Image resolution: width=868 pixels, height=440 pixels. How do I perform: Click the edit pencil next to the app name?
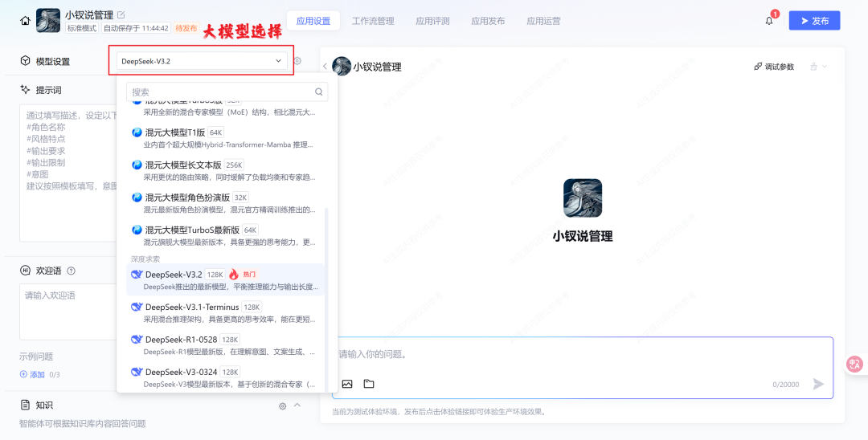(121, 14)
